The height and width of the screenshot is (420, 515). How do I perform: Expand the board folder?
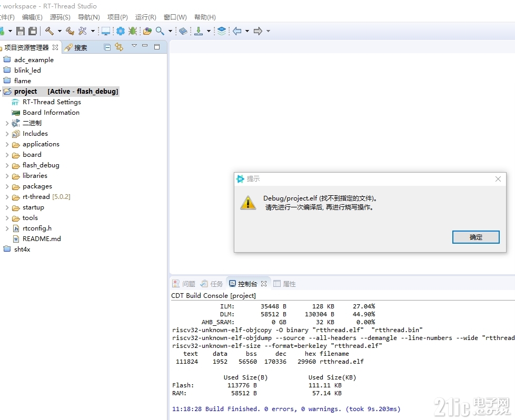(x=7, y=155)
